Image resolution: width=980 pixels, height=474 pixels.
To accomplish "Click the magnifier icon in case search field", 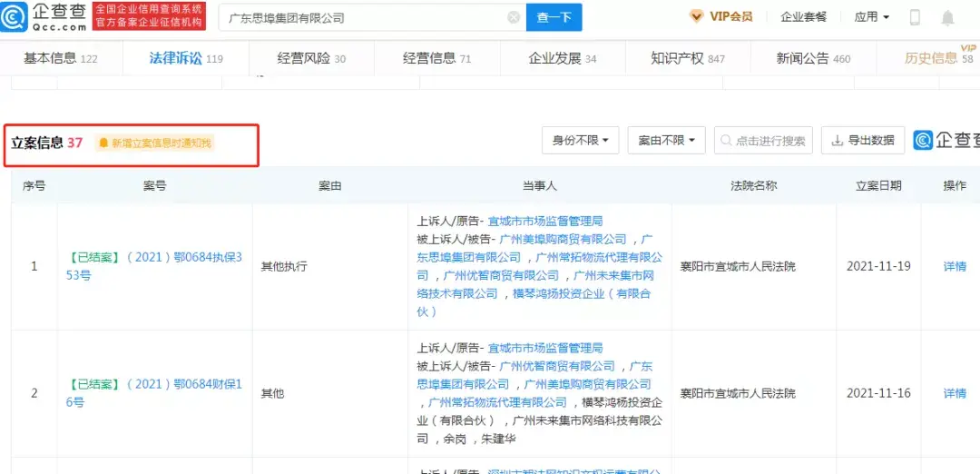I will point(726,141).
